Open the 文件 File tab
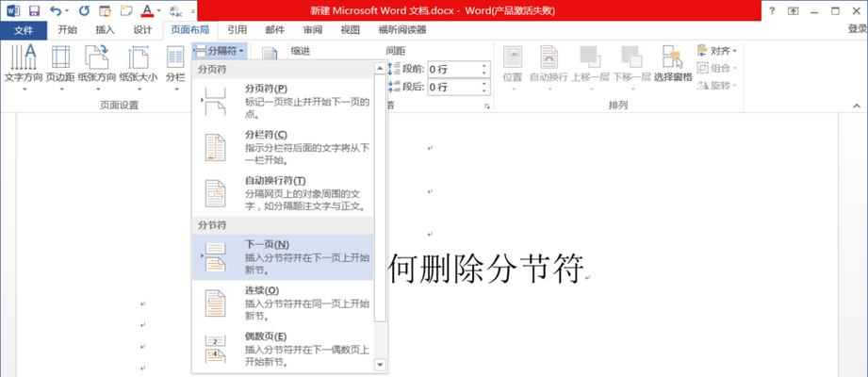The height and width of the screenshot is (377, 868). 24,30
